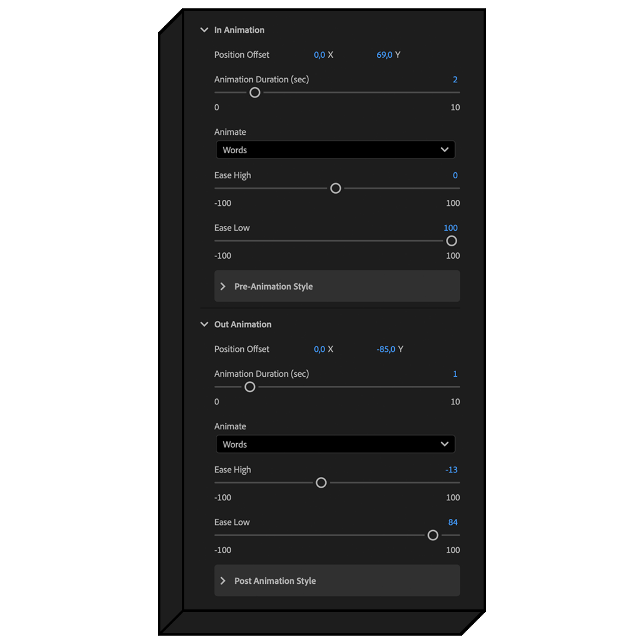
Task: Click Out Animation Ease High slider handle
Action: click(x=321, y=483)
